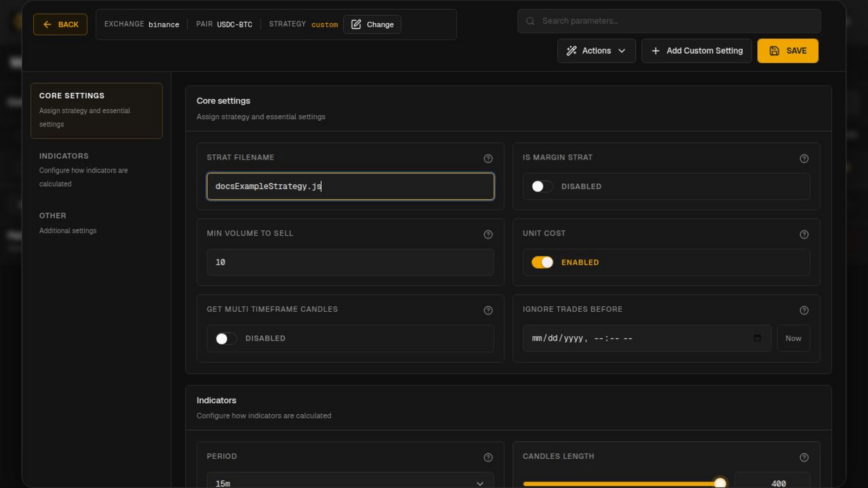Image resolution: width=868 pixels, height=488 pixels.
Task: Click Ignore Trades Before date field
Action: click(647, 338)
